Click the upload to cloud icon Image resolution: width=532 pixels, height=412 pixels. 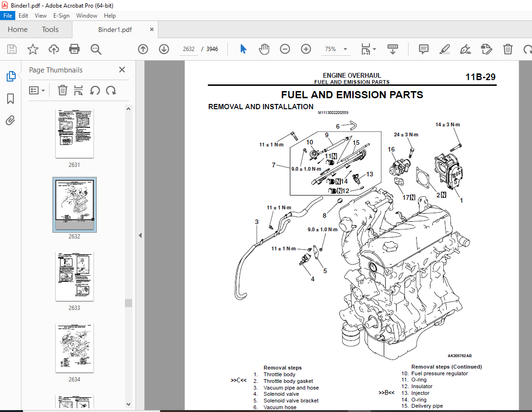(x=53, y=49)
